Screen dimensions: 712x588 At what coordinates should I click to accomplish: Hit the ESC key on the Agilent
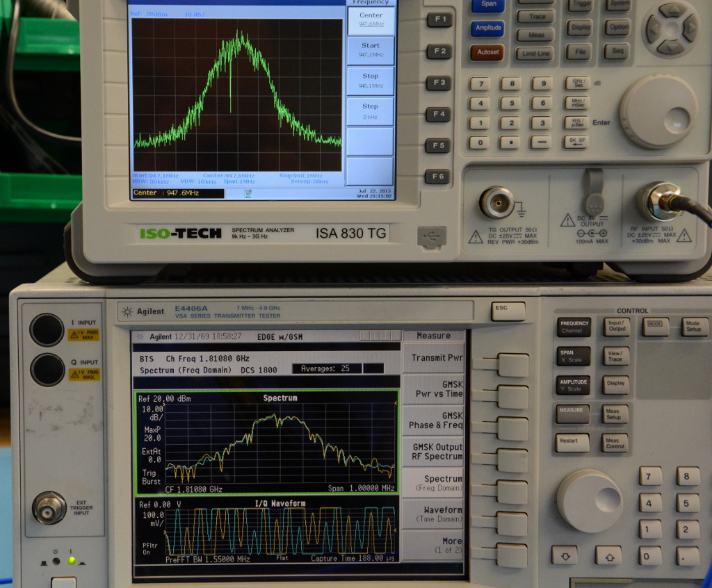coord(508,311)
